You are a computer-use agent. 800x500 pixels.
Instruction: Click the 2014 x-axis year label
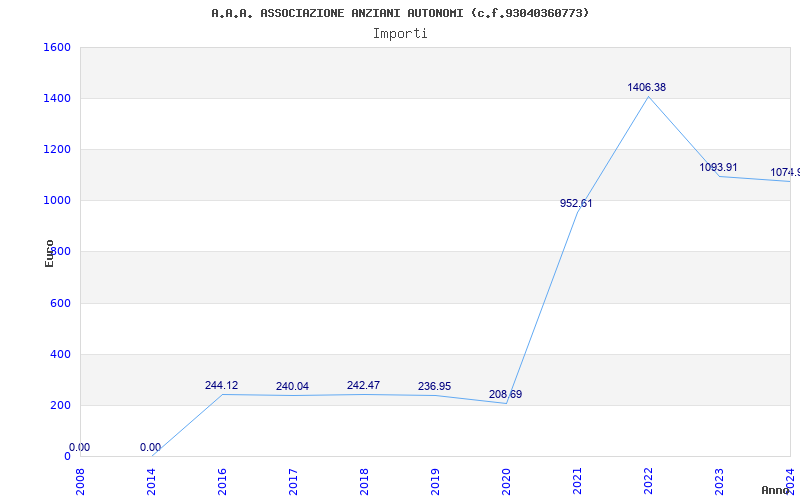pyautogui.click(x=151, y=481)
